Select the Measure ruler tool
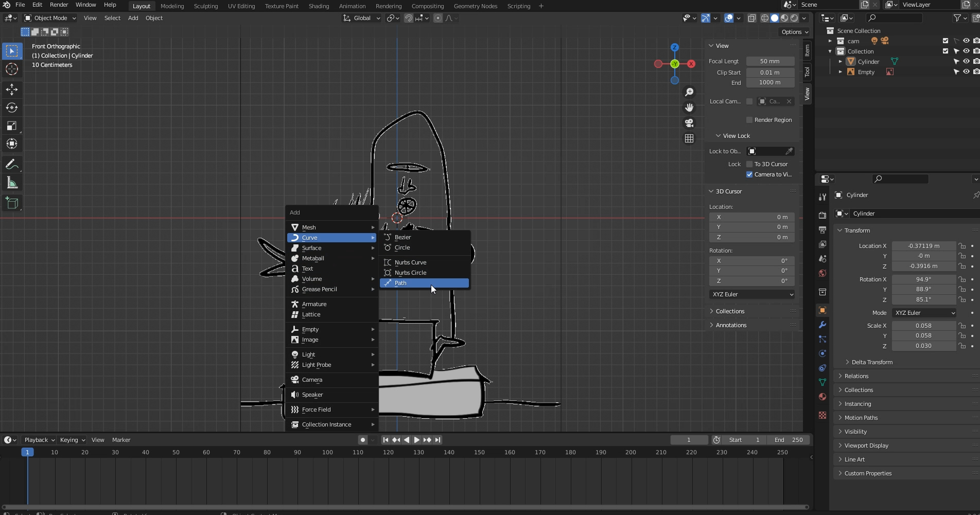The width and height of the screenshot is (980, 515). point(12,183)
